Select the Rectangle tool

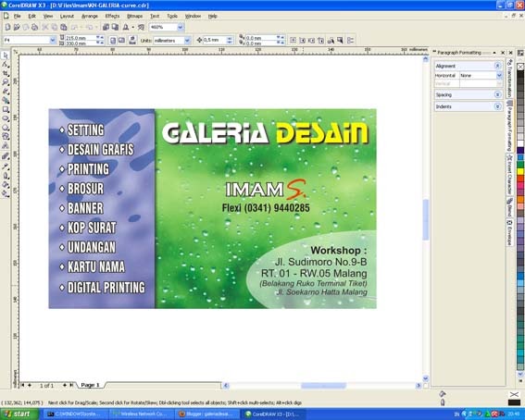(x=6, y=109)
